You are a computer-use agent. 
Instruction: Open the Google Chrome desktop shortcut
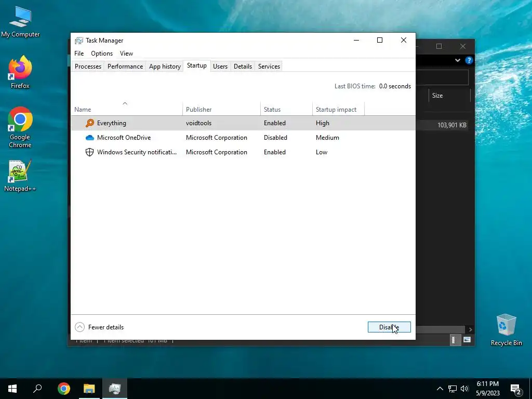tap(20, 127)
